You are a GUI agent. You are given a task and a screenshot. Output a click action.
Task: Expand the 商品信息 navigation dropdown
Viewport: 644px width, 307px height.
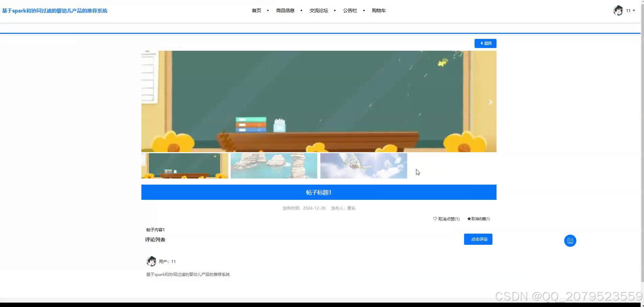[285, 10]
